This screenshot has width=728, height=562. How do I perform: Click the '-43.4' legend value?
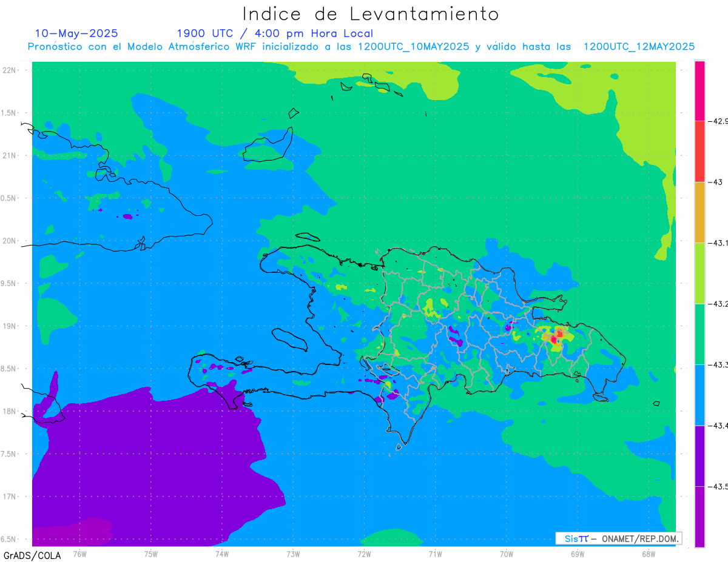click(718, 426)
